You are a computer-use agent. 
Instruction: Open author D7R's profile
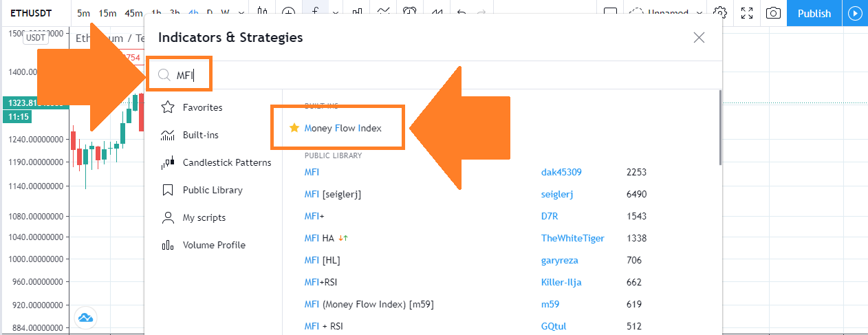(x=550, y=216)
